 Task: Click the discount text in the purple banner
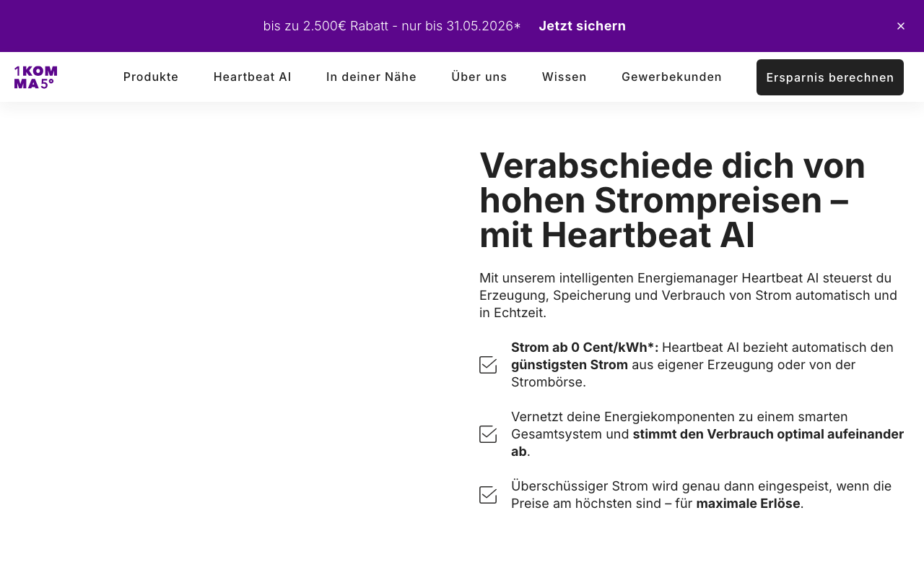click(x=392, y=26)
